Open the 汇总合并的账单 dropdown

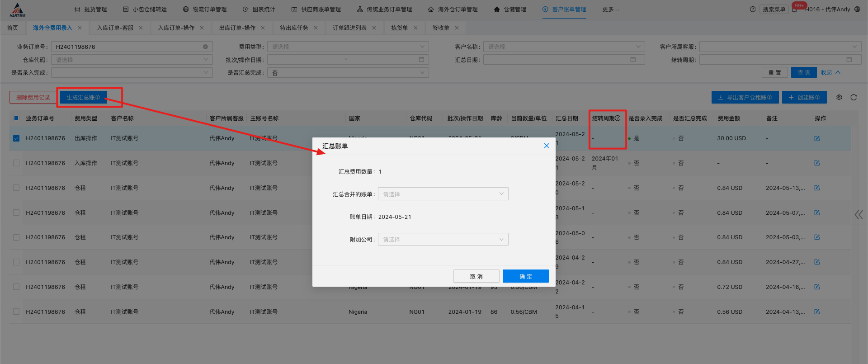point(443,194)
